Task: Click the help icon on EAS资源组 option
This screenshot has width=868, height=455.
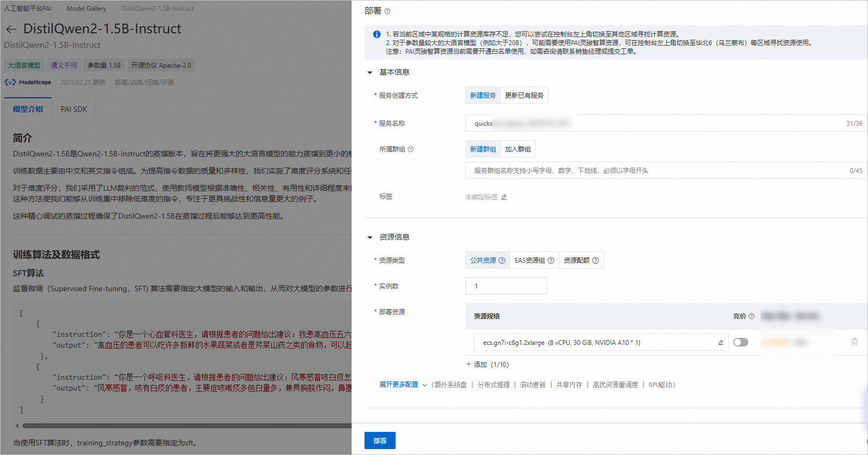Action: [551, 261]
